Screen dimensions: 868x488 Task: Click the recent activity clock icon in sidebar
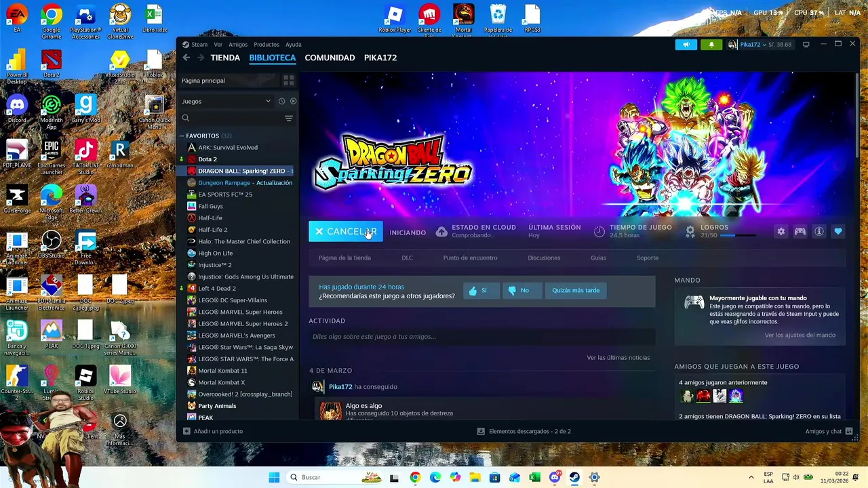pos(281,101)
